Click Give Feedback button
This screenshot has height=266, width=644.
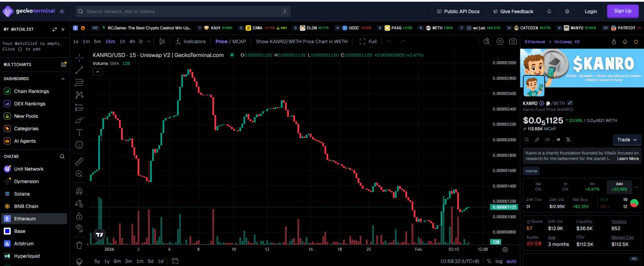(x=513, y=11)
